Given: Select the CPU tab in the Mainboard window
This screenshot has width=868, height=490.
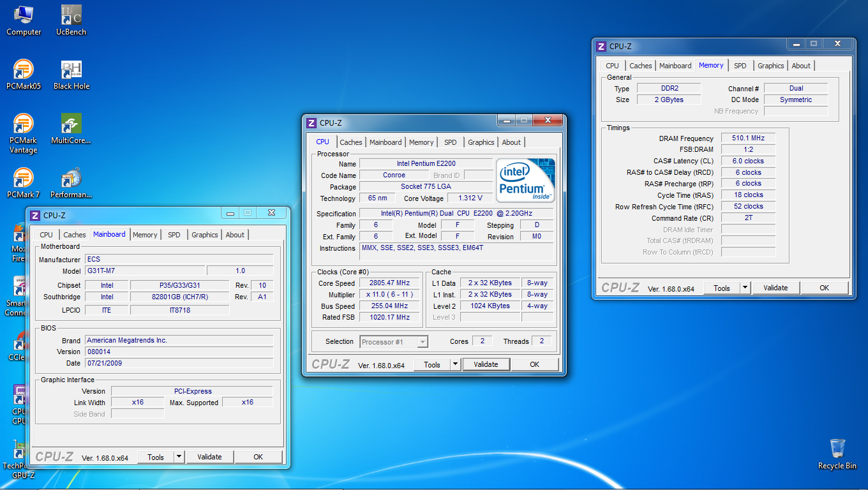Looking at the screenshot, I should coord(47,235).
